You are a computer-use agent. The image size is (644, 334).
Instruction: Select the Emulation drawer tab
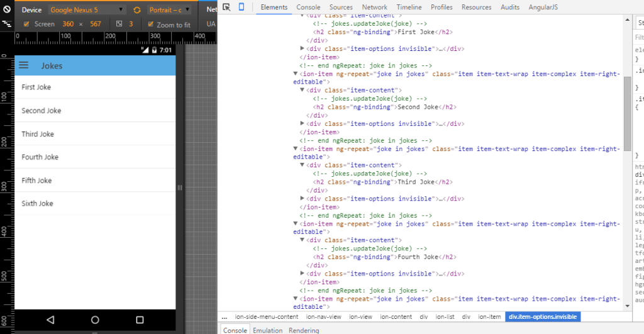point(268,330)
